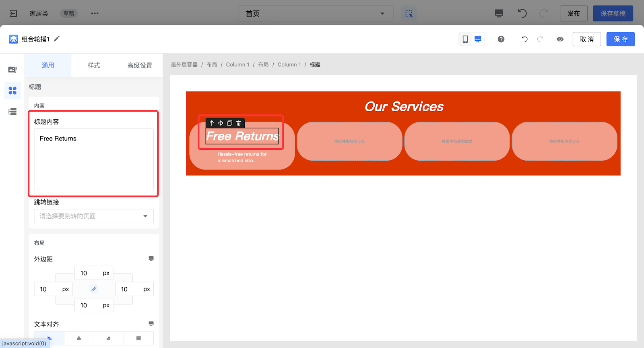644x348 pixels.
Task: Duplicate the selected title element
Action: click(229, 123)
